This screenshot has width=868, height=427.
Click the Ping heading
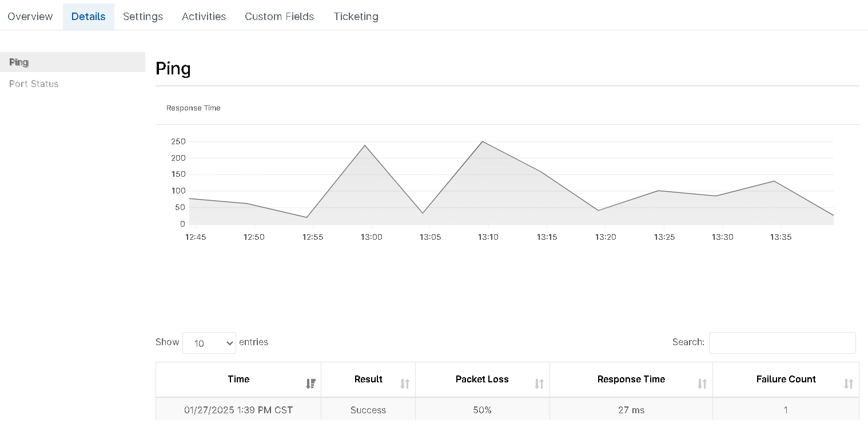point(173,68)
